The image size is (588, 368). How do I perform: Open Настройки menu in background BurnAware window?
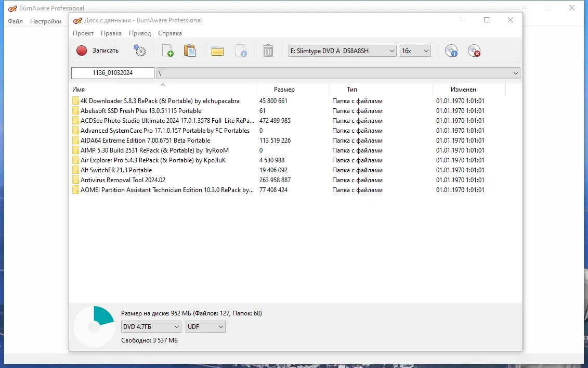pyautogui.click(x=46, y=21)
